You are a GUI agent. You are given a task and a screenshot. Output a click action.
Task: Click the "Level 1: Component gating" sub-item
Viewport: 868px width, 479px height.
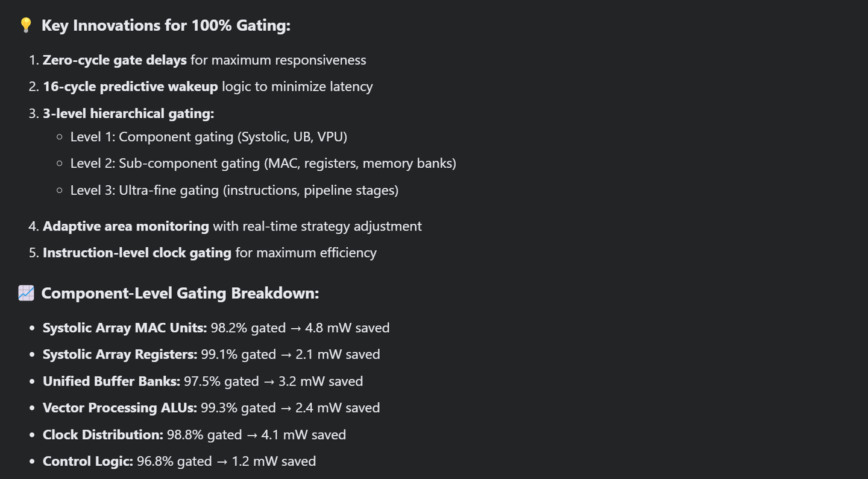209,137
